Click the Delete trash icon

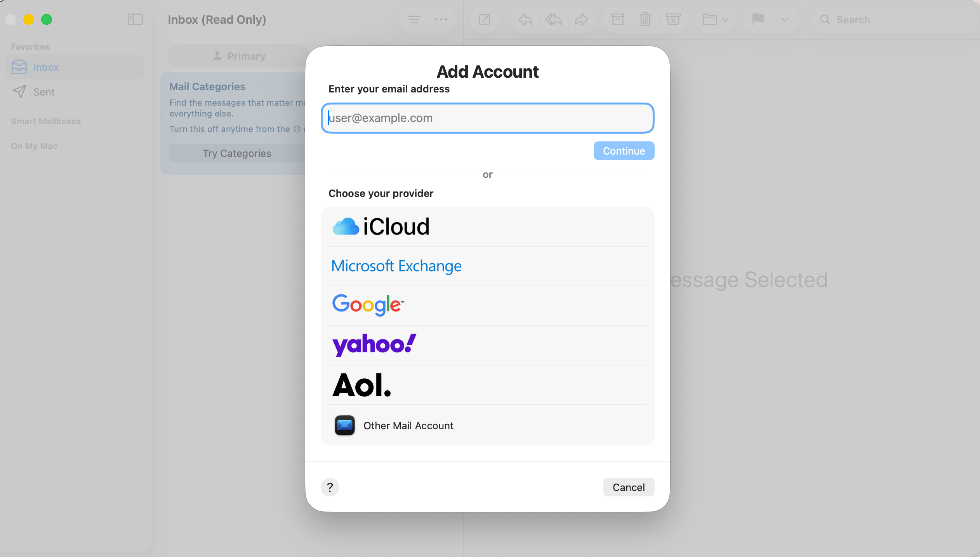[x=645, y=19]
